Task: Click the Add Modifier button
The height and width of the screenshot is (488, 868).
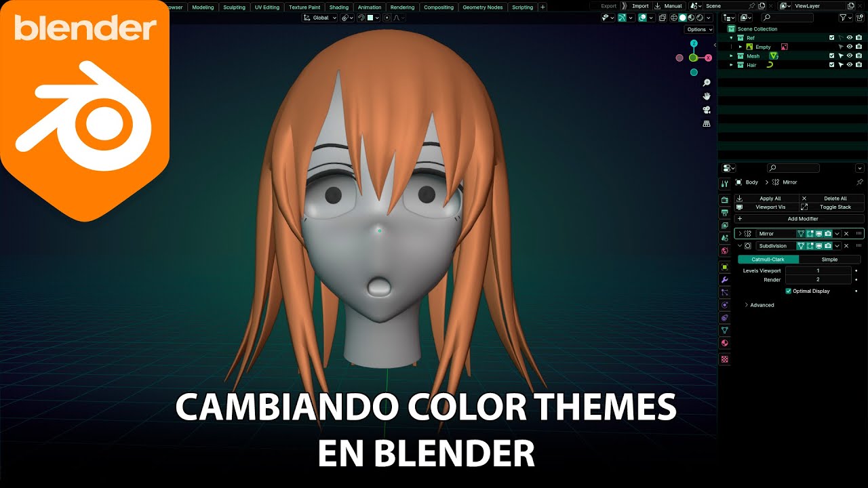Action: click(x=800, y=219)
